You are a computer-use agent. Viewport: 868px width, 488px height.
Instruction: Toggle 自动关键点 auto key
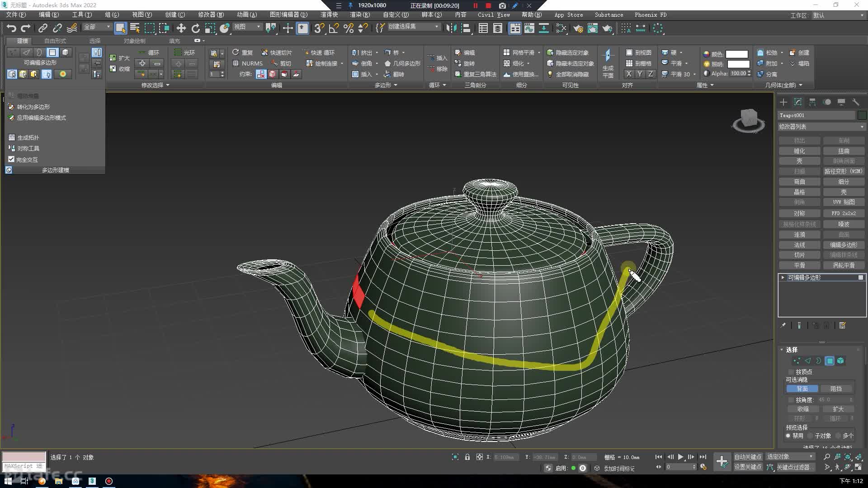[748, 457]
